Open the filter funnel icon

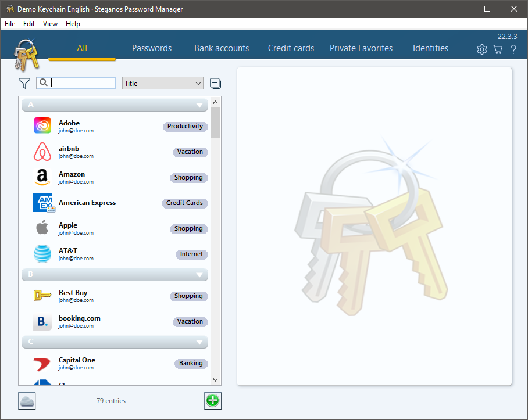24,83
